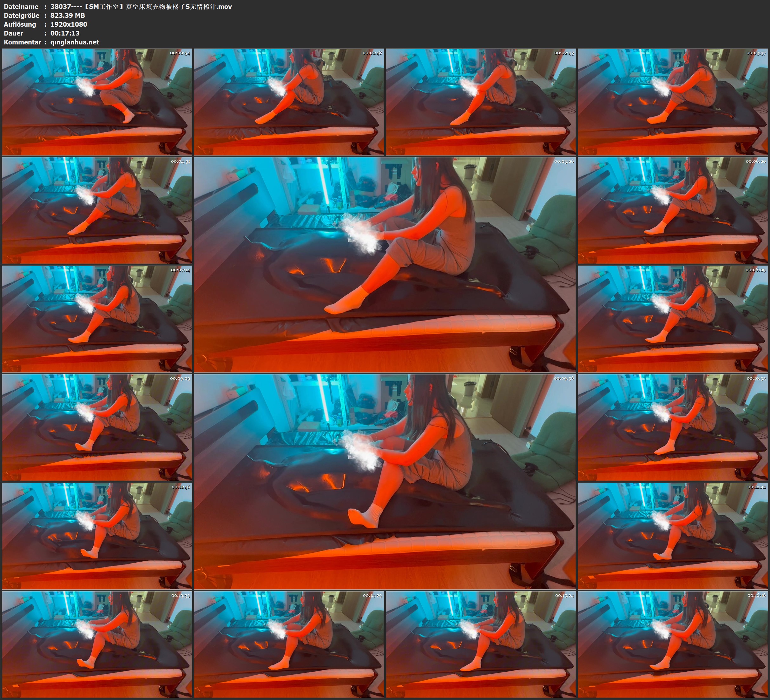Select the 00:07:14 frame
This screenshot has width=770, height=700.
97,319
